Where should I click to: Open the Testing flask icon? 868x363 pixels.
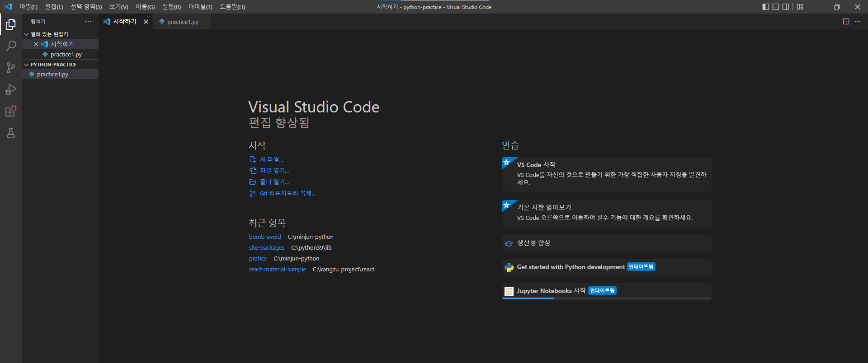[11, 133]
